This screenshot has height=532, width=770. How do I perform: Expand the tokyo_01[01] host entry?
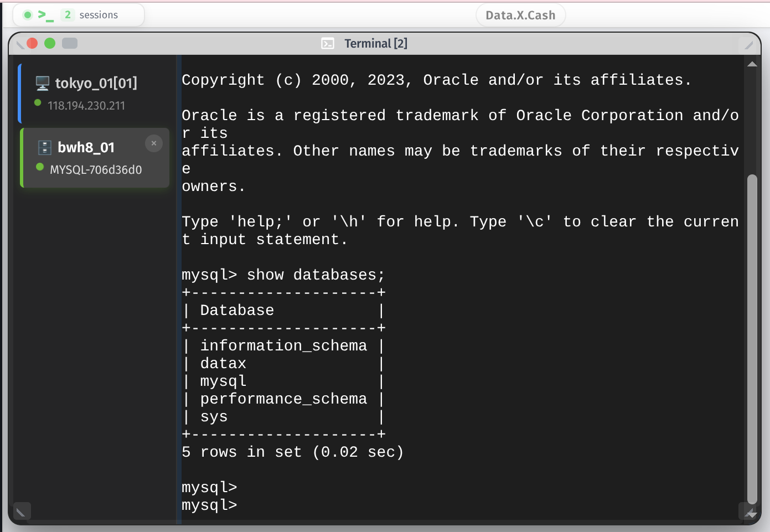coord(96,83)
